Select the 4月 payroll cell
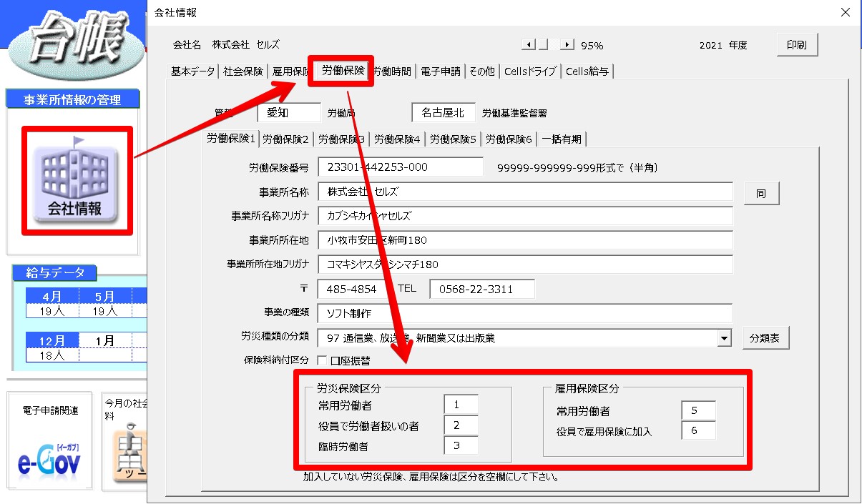The width and height of the screenshot is (862, 504). [x=52, y=296]
